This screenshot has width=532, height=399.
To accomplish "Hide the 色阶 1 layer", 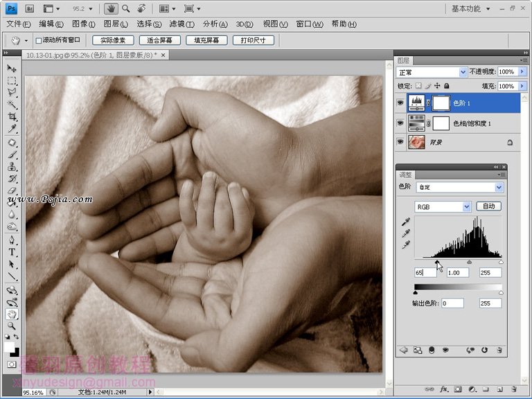I will pyautogui.click(x=400, y=103).
